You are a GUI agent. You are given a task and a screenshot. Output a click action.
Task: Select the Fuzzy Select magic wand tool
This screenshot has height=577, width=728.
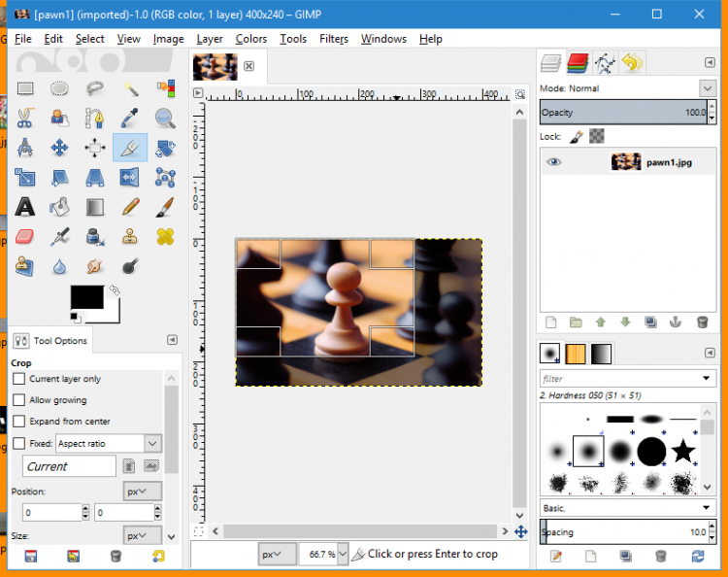coord(130,88)
